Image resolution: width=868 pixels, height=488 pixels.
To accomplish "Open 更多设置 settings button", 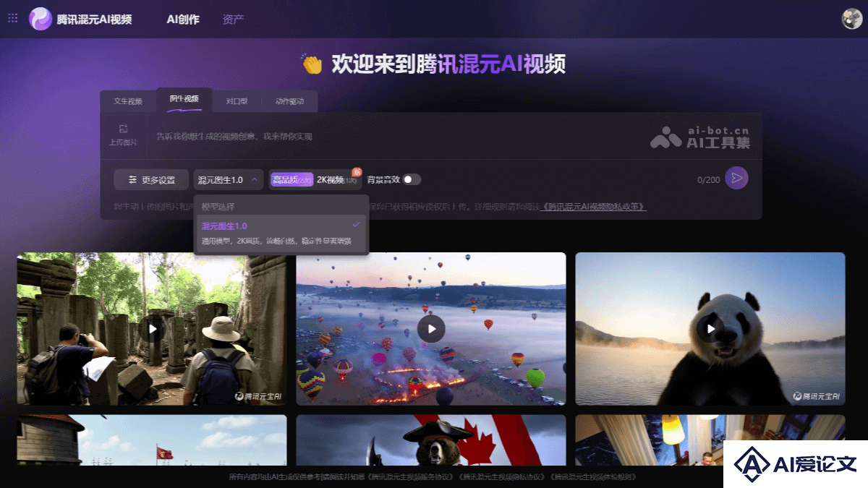I will point(151,179).
